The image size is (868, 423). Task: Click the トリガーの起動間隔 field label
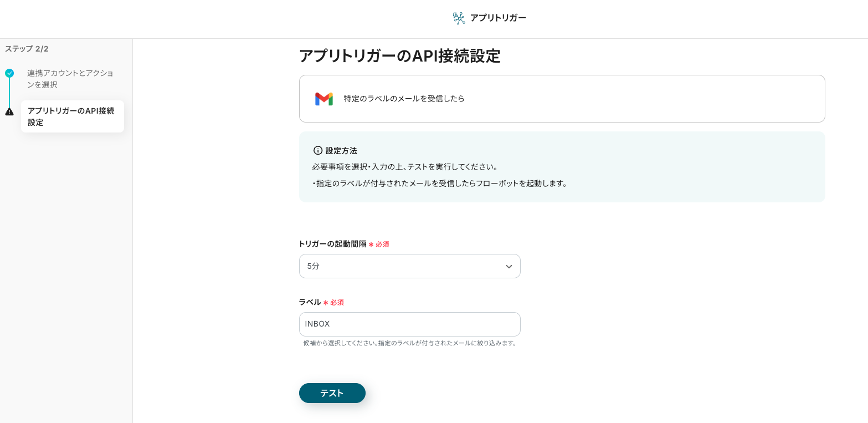tap(332, 244)
